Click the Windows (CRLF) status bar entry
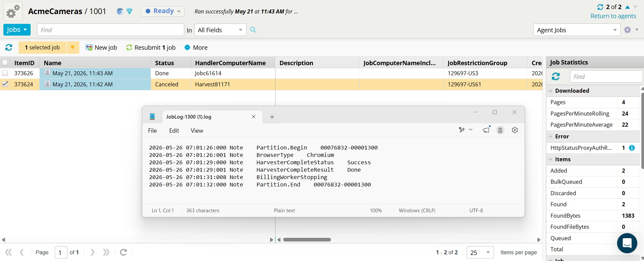The image size is (644, 261). (x=417, y=211)
